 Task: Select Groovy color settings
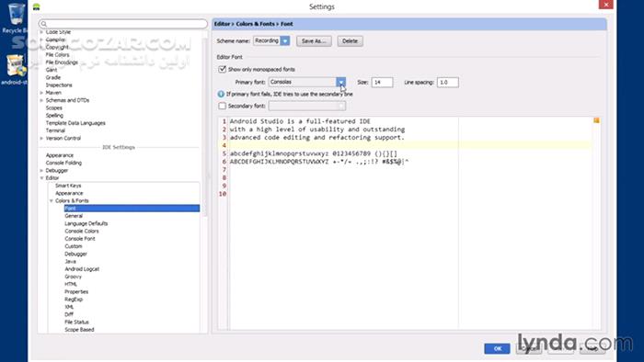pos(73,277)
